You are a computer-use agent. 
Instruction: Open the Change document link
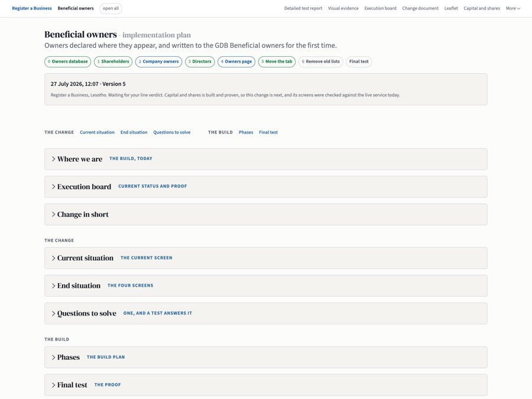pyautogui.click(x=420, y=8)
